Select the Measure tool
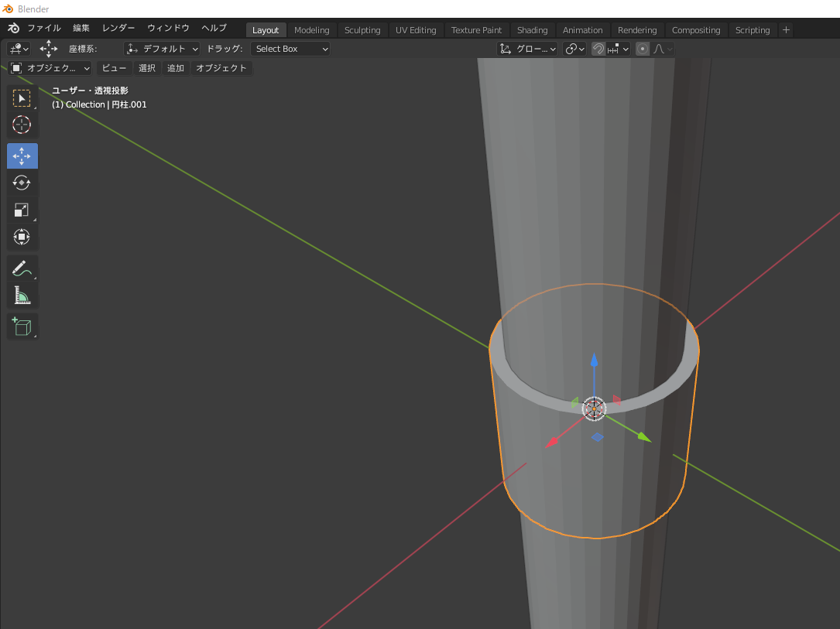Image resolution: width=840 pixels, height=629 pixels. click(22, 295)
